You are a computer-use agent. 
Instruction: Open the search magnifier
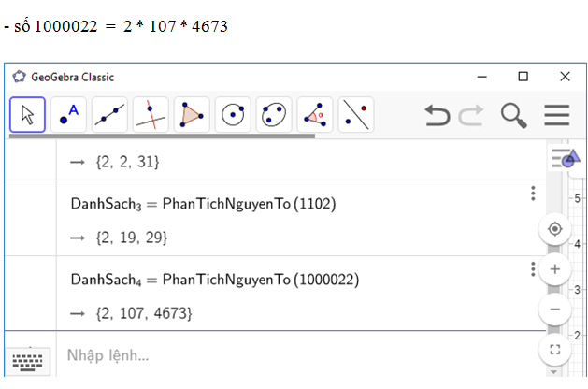(513, 115)
